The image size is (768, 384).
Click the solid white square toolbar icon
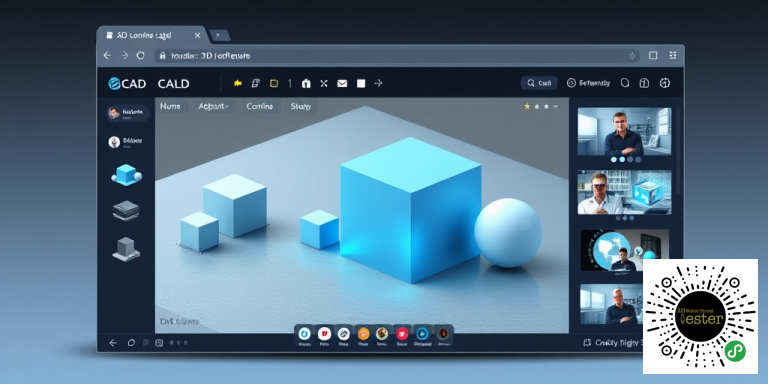click(361, 83)
